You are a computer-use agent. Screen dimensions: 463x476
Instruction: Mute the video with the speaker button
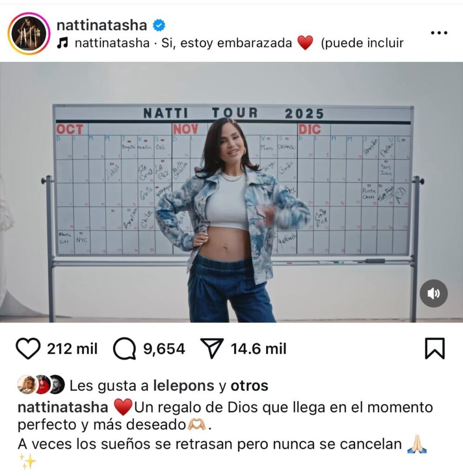434,293
